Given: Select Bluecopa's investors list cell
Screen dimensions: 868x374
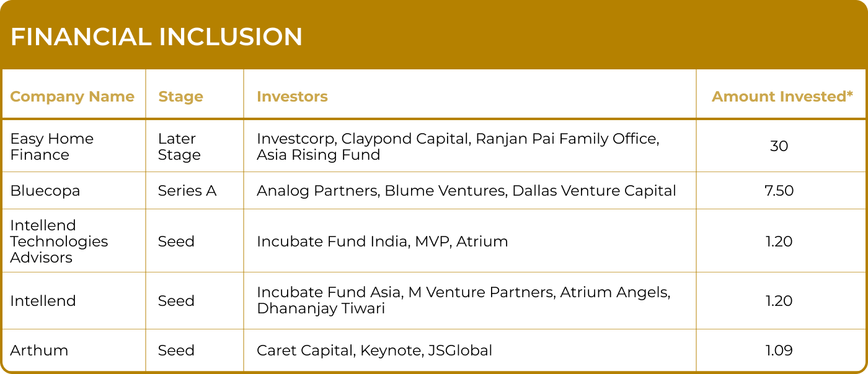Looking at the screenshot, I should 466,191.
